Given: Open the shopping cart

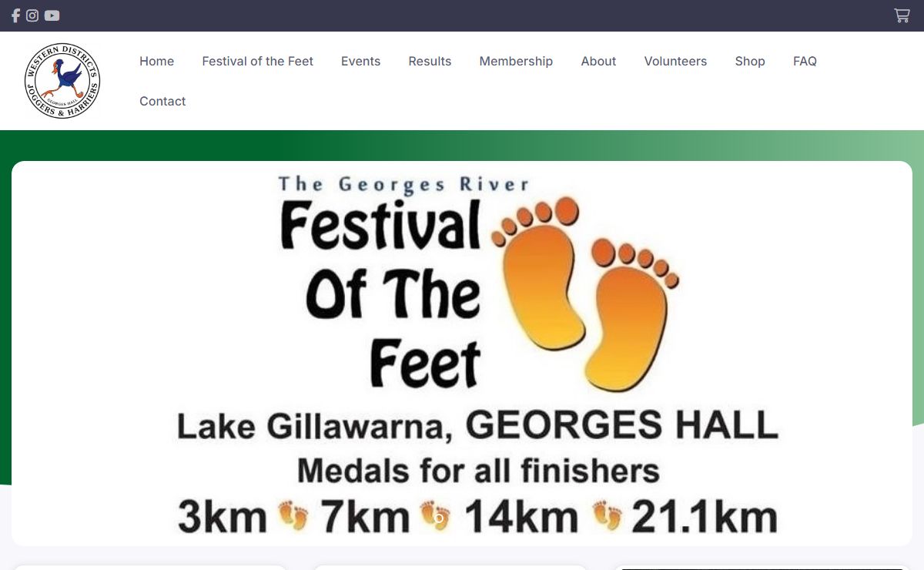Looking at the screenshot, I should point(902,15).
